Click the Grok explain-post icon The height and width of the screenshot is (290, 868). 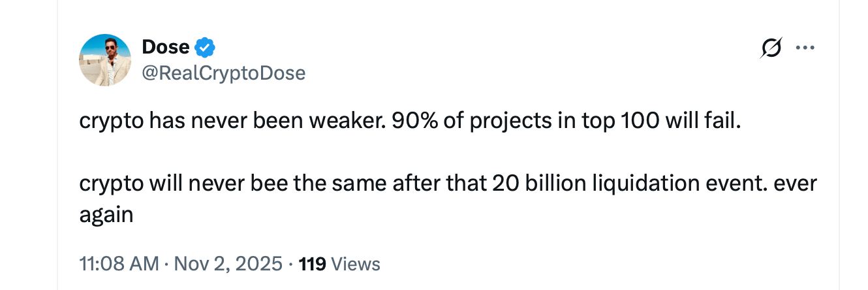coord(771,48)
